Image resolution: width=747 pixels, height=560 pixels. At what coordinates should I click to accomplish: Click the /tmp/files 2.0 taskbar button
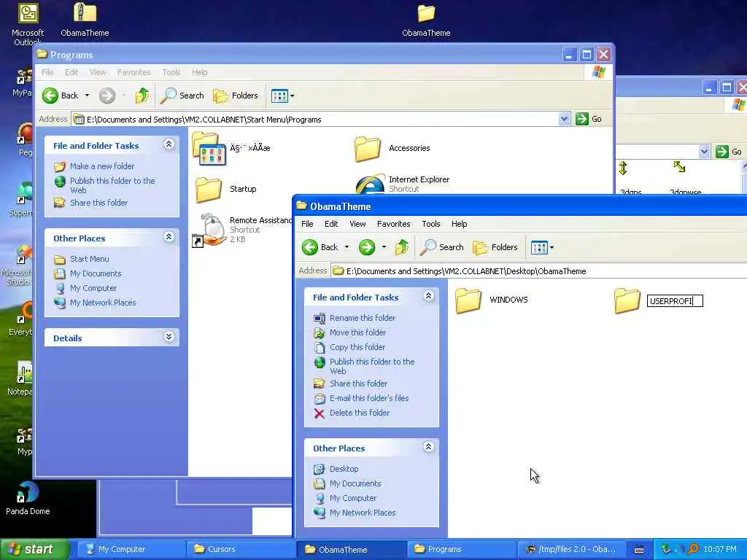click(x=572, y=550)
